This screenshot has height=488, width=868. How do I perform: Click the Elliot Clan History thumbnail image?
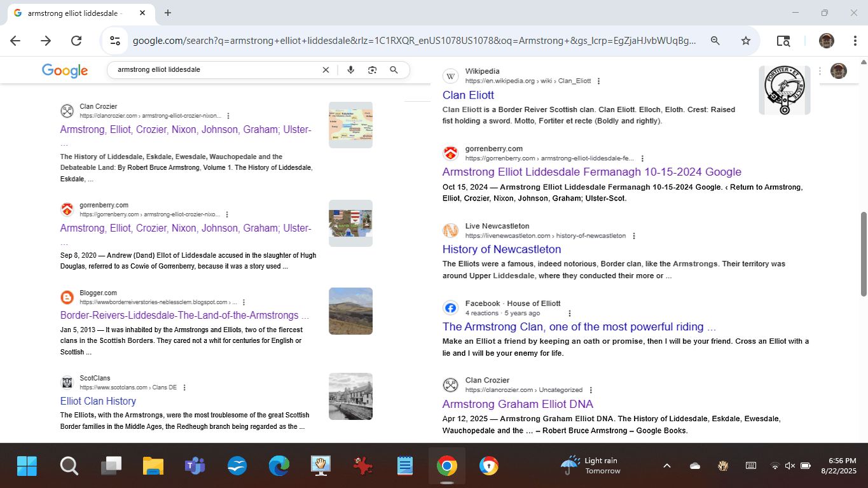pyautogui.click(x=350, y=396)
